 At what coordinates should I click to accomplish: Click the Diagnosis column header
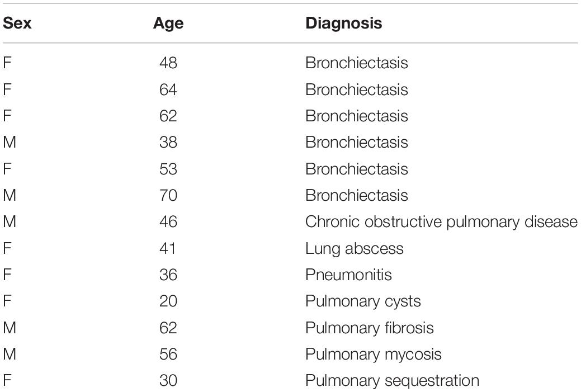(x=343, y=23)
